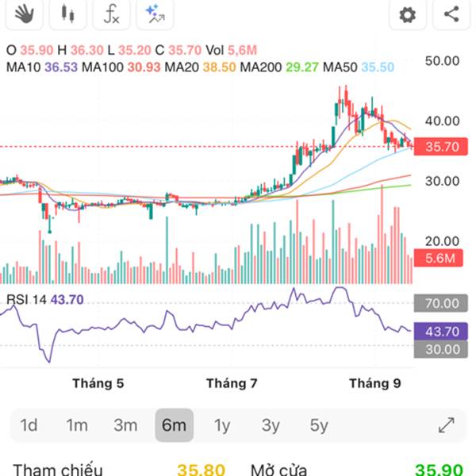Tap the MA100 30.93 indicator text
Viewport: 476px width, 476px height.
click(121, 67)
